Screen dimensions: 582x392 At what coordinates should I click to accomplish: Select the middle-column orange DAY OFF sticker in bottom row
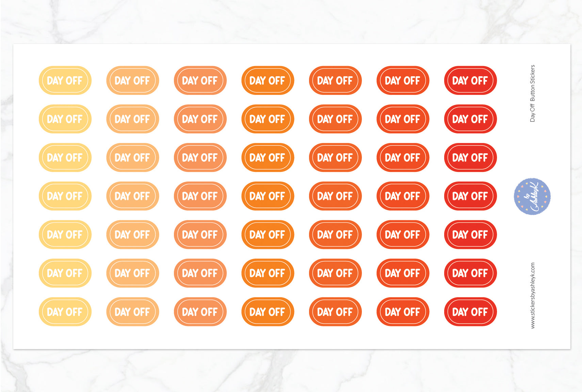click(x=268, y=312)
